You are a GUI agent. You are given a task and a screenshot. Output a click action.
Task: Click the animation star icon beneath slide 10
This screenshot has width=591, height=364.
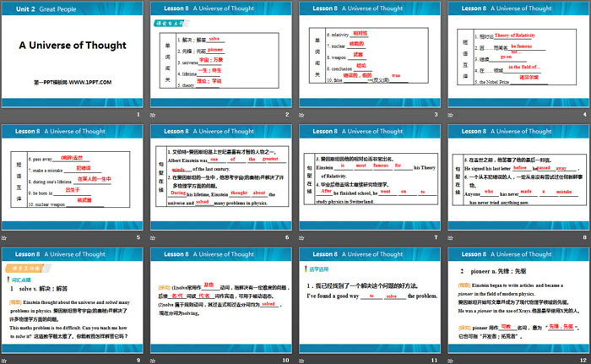(x=155, y=358)
